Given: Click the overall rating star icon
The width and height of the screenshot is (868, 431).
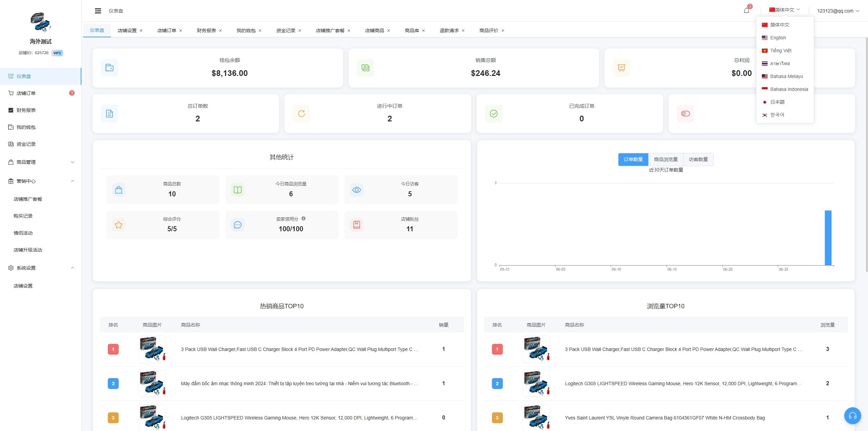Looking at the screenshot, I should [119, 225].
